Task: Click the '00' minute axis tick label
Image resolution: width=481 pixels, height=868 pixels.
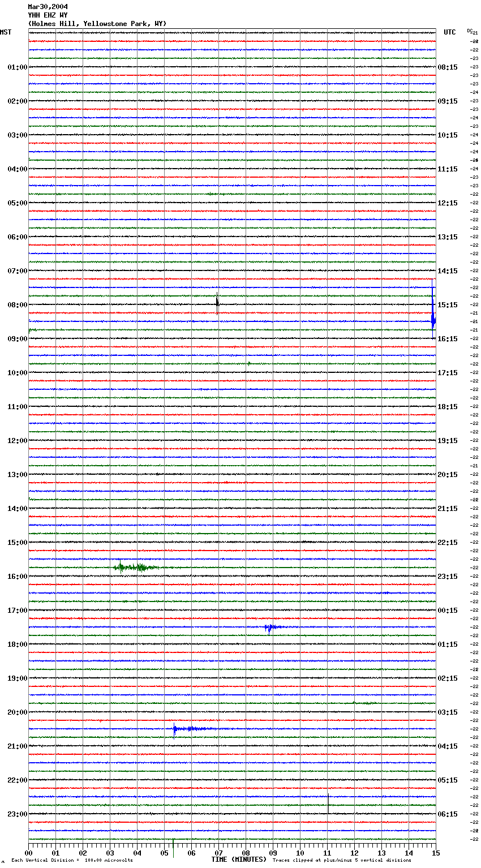Action: click(28, 853)
